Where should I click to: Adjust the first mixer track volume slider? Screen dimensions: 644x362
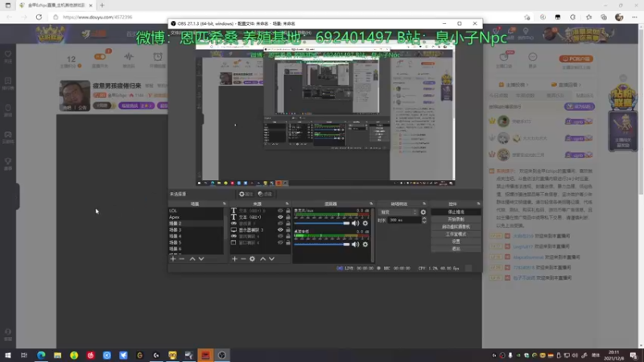coord(322,224)
